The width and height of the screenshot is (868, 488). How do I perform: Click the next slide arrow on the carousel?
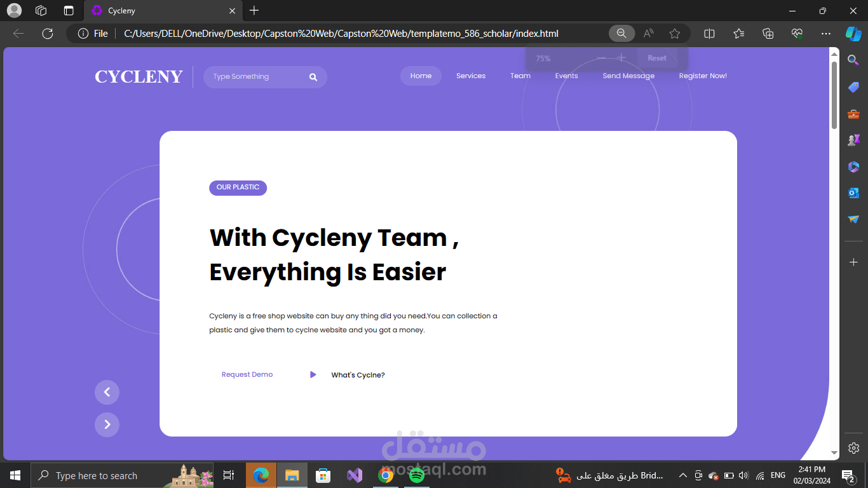(107, 424)
